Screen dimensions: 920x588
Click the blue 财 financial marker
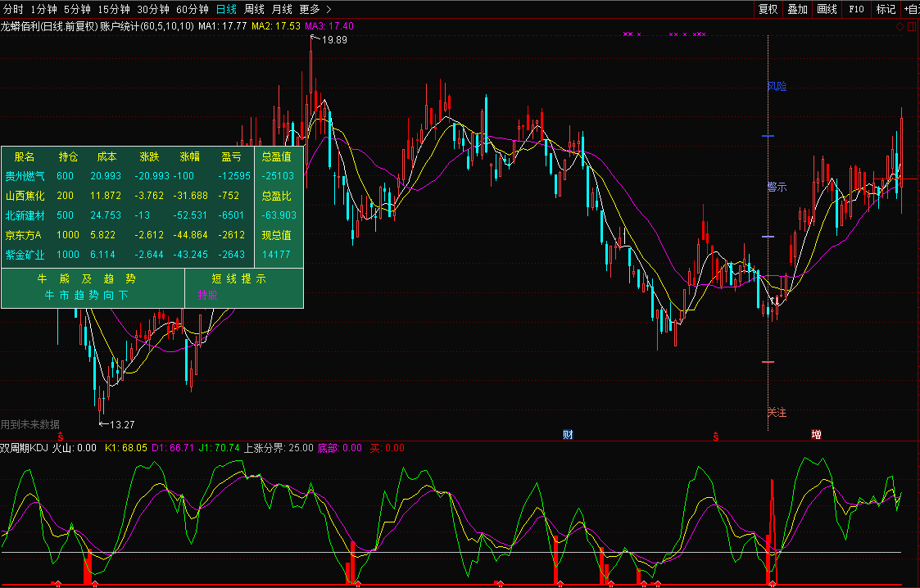click(x=567, y=434)
